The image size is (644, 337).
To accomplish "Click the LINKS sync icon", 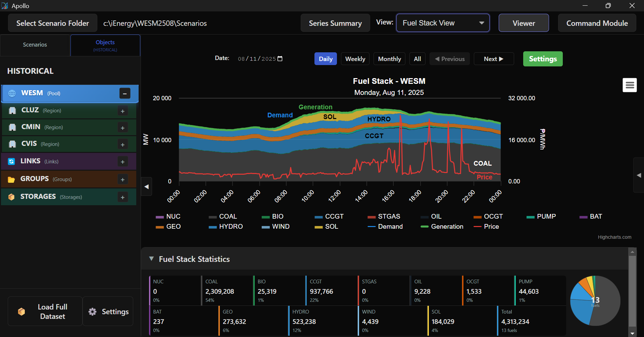I will [x=11, y=162].
